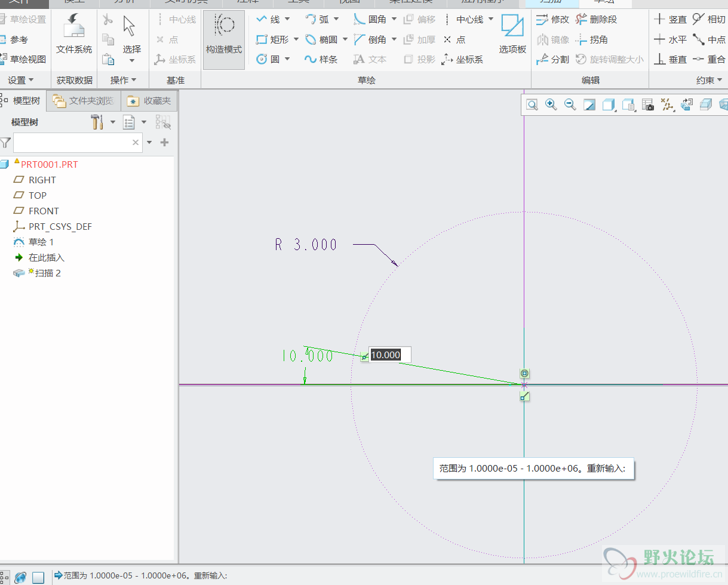This screenshot has height=585, width=728.
Task: Click the Modify (修改) tool
Action: (552, 20)
